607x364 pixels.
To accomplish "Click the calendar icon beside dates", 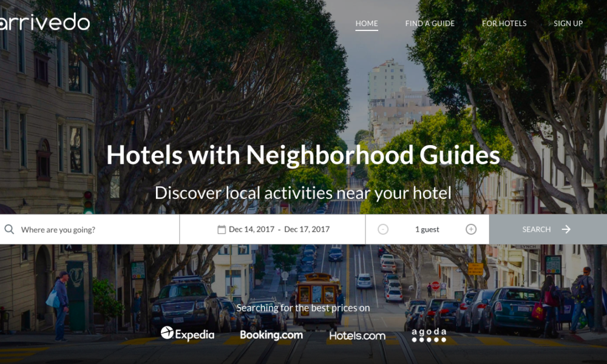I will click(x=222, y=229).
